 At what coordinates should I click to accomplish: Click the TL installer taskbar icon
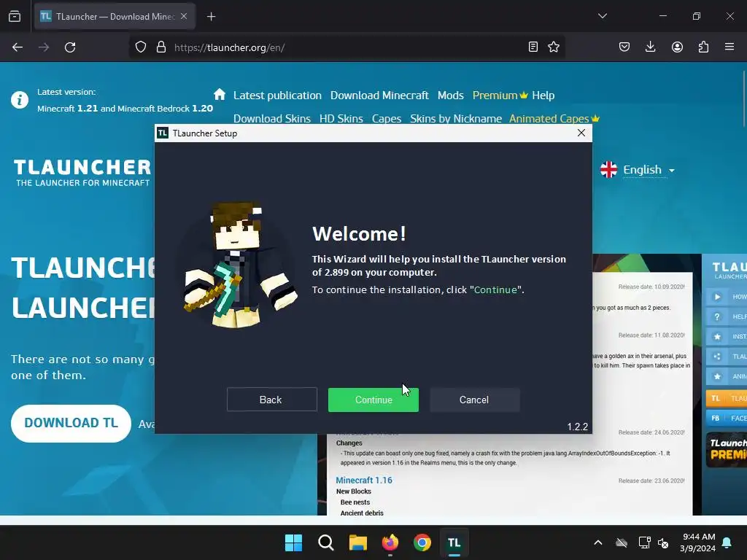click(454, 542)
